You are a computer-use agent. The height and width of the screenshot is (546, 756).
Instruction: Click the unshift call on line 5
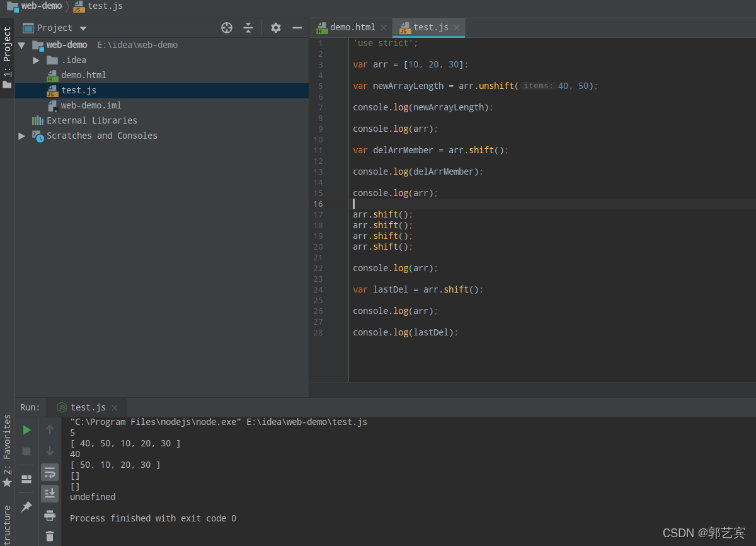coord(496,86)
